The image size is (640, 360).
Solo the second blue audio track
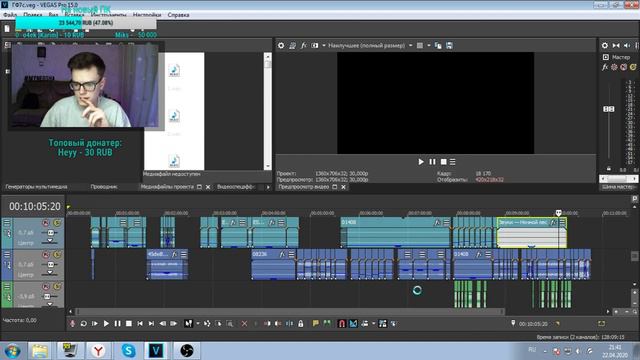pyautogui.click(x=57, y=255)
